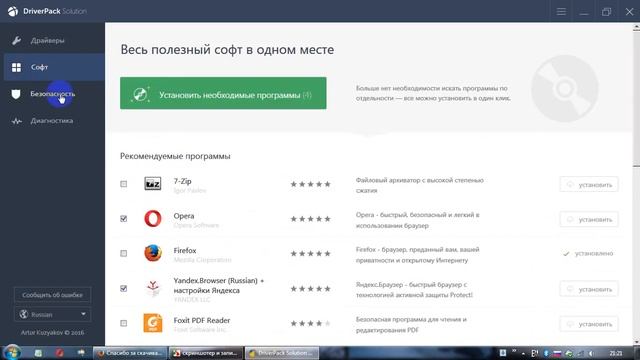Screen dimensions: 640x360
Task: Tick the 7-Zip checkbox
Action: (124, 184)
